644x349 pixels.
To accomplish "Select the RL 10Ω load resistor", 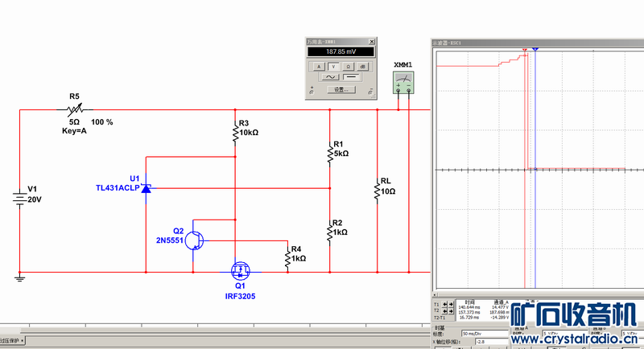I will point(376,190).
